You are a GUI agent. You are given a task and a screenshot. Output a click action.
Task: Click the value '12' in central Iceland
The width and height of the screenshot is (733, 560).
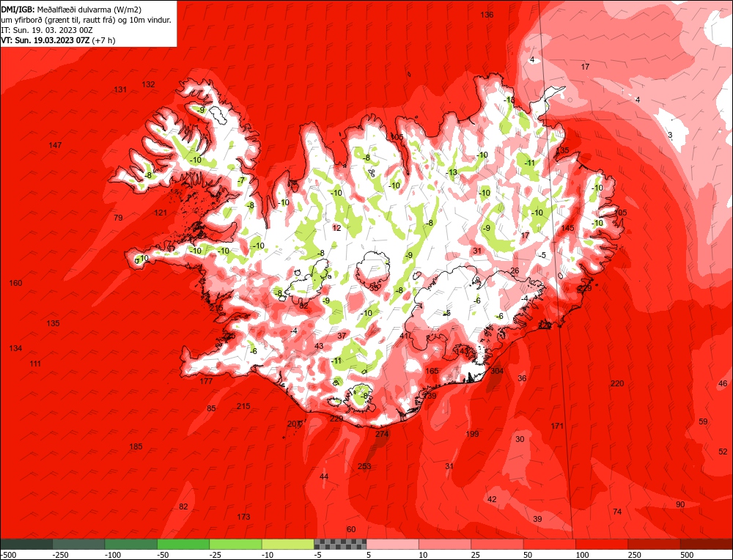(x=336, y=228)
